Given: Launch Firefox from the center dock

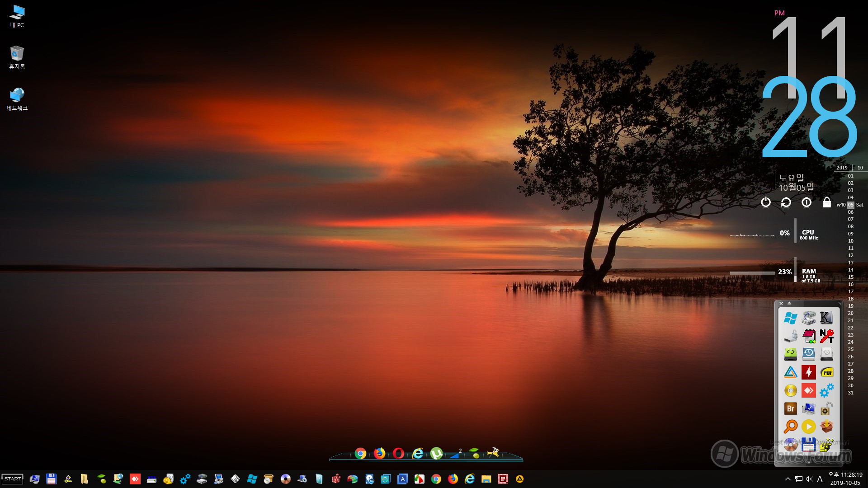Looking at the screenshot, I should (379, 453).
